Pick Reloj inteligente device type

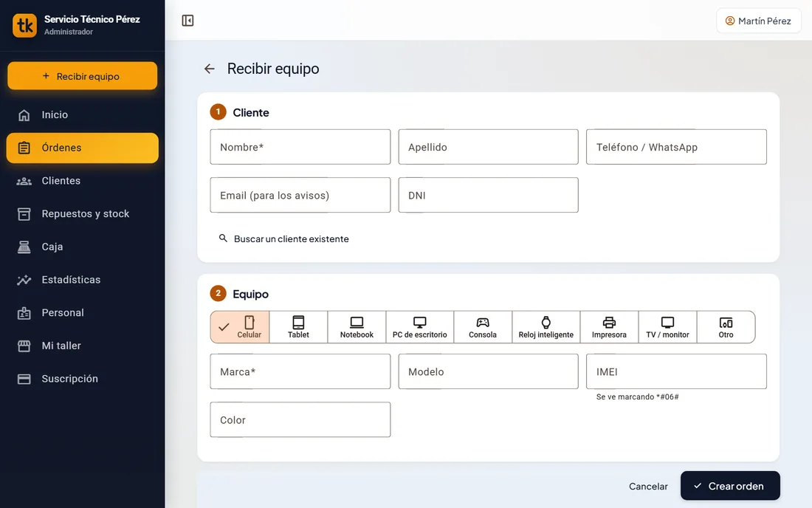[x=546, y=327]
